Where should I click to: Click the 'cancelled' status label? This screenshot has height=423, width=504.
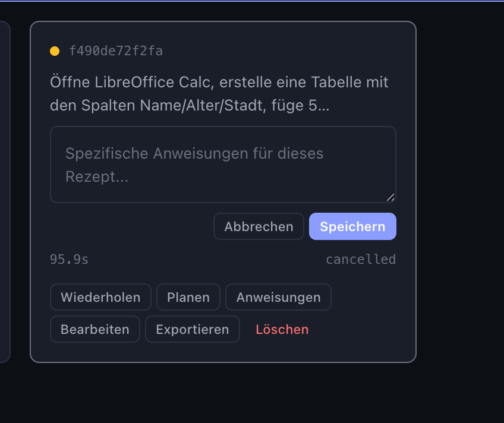click(x=360, y=260)
